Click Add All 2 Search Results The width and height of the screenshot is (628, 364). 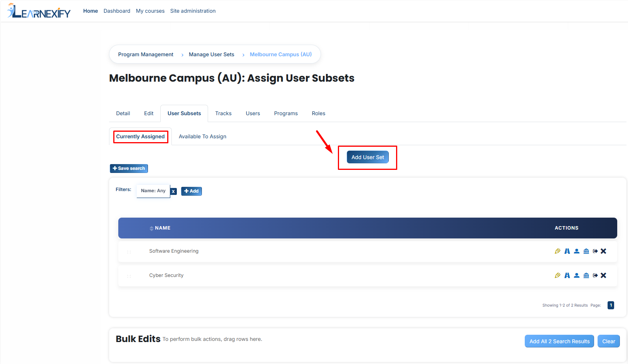pyautogui.click(x=559, y=341)
